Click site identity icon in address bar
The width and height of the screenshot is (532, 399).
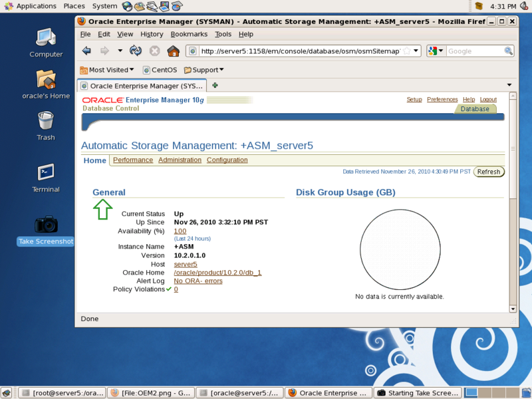pyautogui.click(x=193, y=51)
